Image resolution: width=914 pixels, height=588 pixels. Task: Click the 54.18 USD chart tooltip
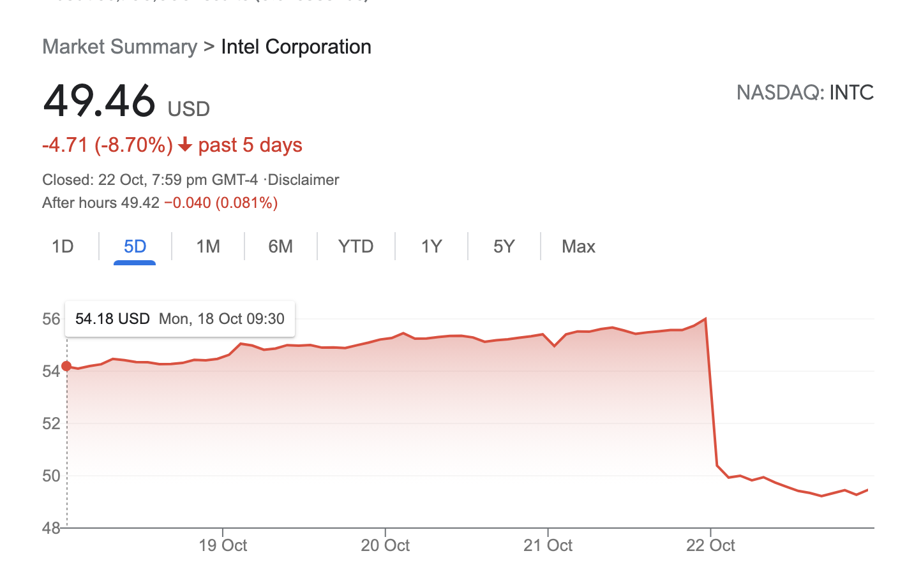click(179, 319)
